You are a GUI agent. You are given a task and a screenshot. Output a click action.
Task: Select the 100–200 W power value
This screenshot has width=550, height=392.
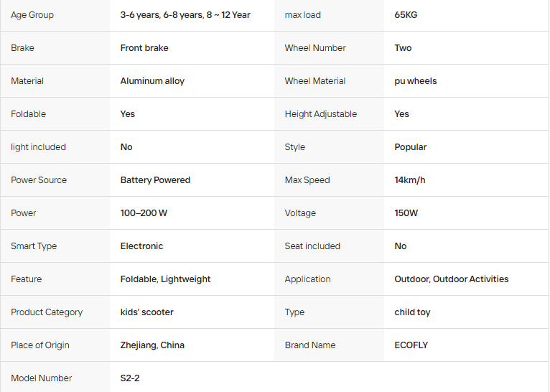coord(144,213)
